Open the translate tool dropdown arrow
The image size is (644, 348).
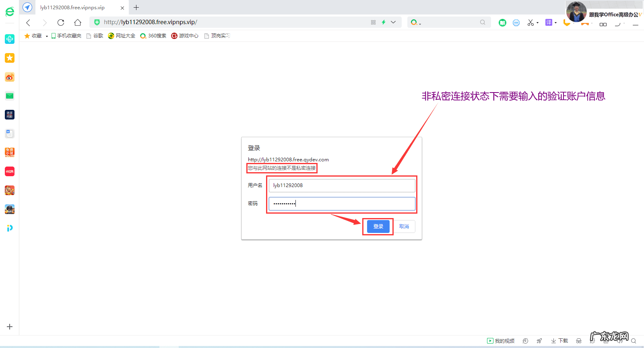pyautogui.click(x=556, y=23)
